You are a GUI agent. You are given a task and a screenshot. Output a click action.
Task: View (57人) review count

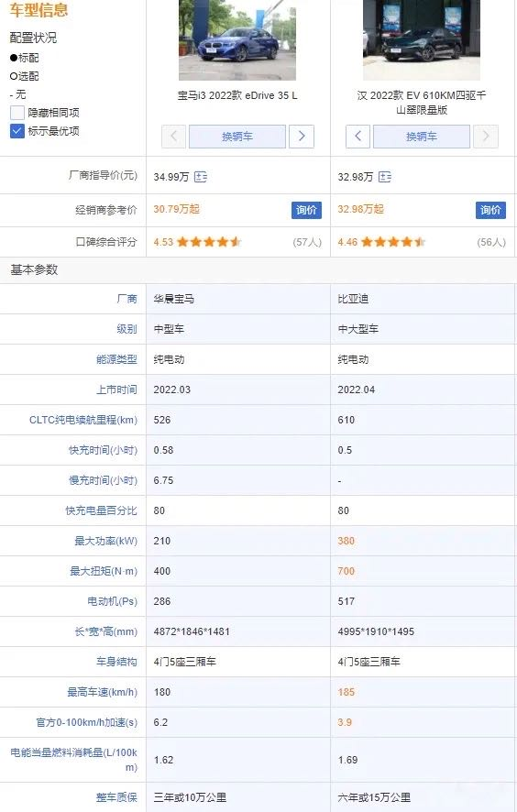[307, 242]
